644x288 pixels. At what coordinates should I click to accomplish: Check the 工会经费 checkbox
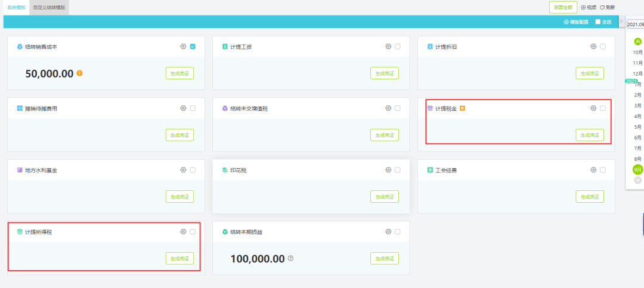(x=602, y=170)
